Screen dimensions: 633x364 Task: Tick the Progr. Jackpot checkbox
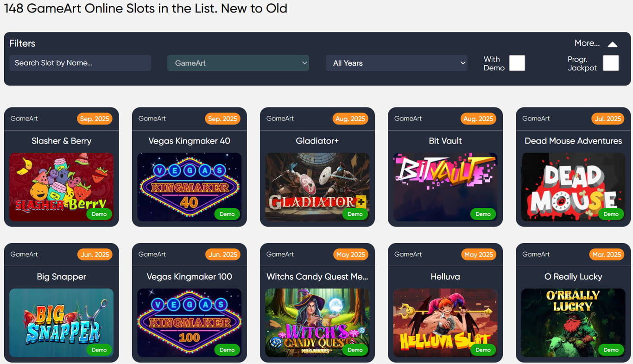pyautogui.click(x=611, y=63)
